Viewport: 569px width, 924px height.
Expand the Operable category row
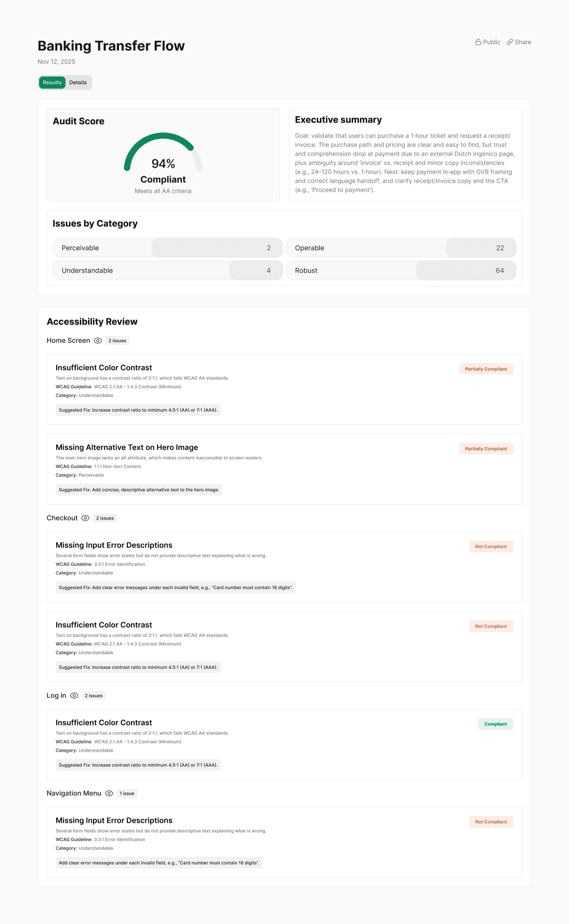point(401,248)
